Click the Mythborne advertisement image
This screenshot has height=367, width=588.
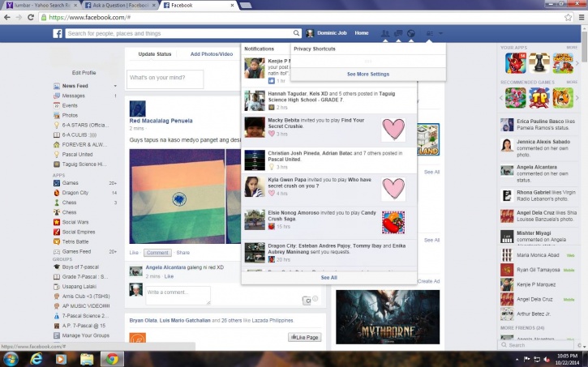click(388, 317)
